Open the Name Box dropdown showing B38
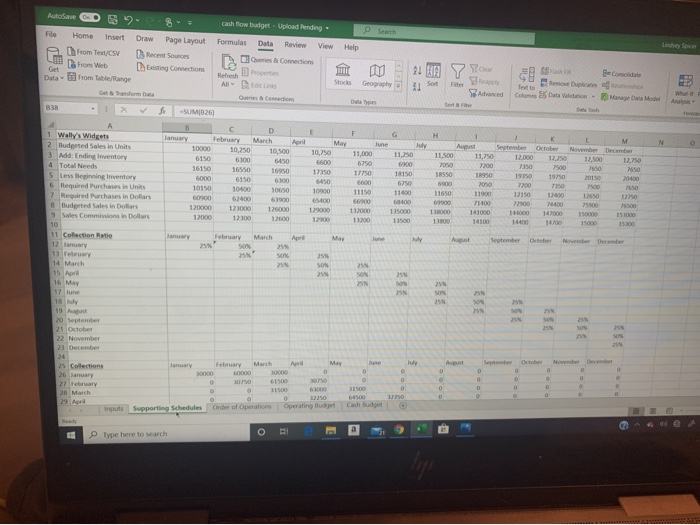 click(x=93, y=108)
